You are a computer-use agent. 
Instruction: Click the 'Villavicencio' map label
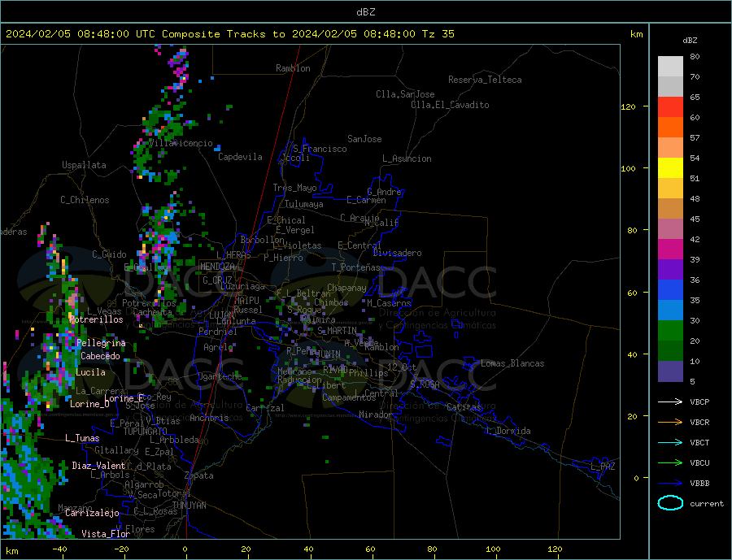[x=181, y=143]
